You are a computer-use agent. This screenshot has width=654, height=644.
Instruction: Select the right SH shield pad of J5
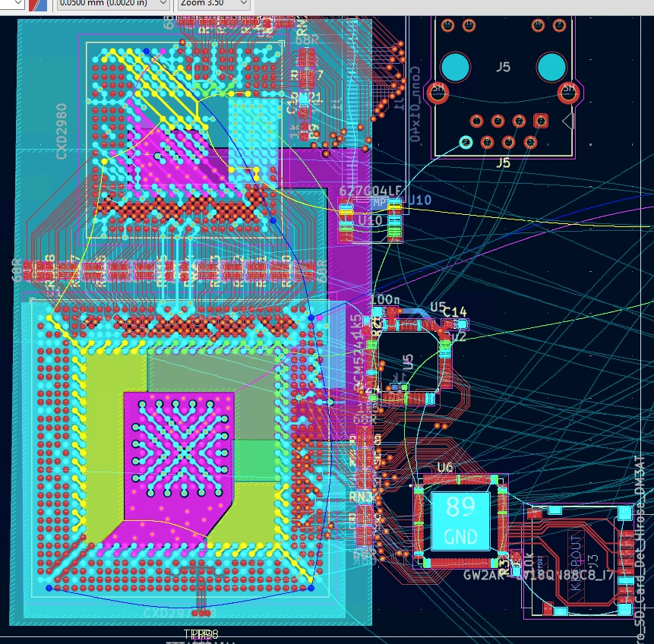(x=569, y=92)
